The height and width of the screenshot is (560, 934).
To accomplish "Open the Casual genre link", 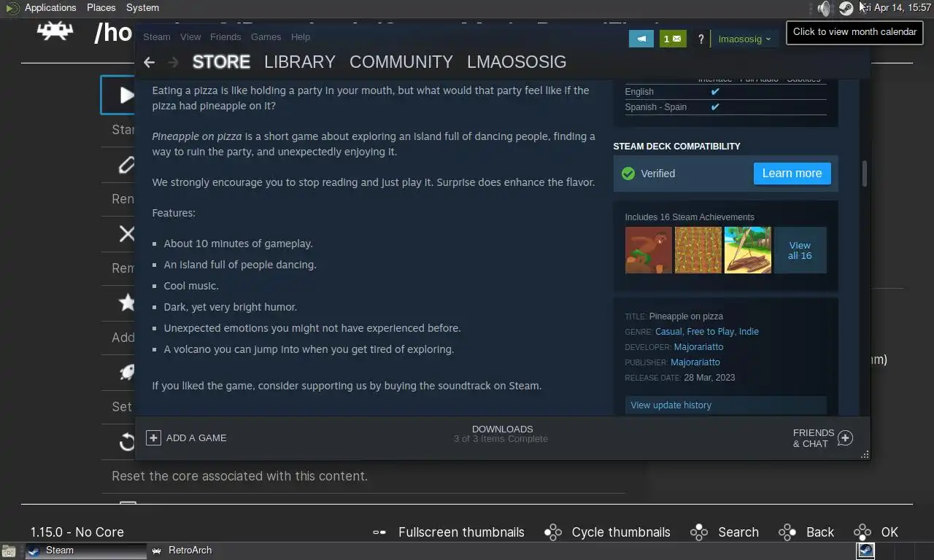I will (x=668, y=332).
